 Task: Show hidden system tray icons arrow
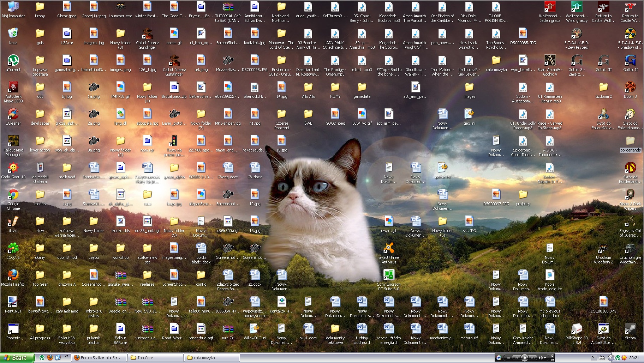pos(611,358)
